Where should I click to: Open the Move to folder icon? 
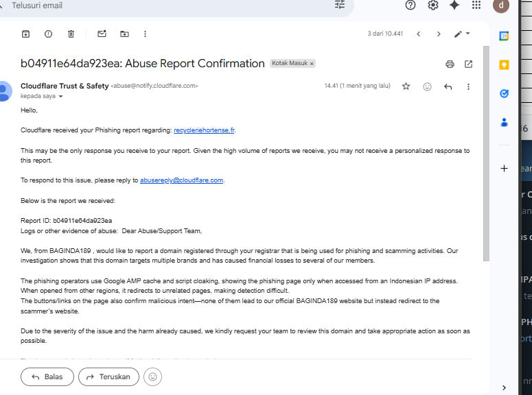click(124, 34)
